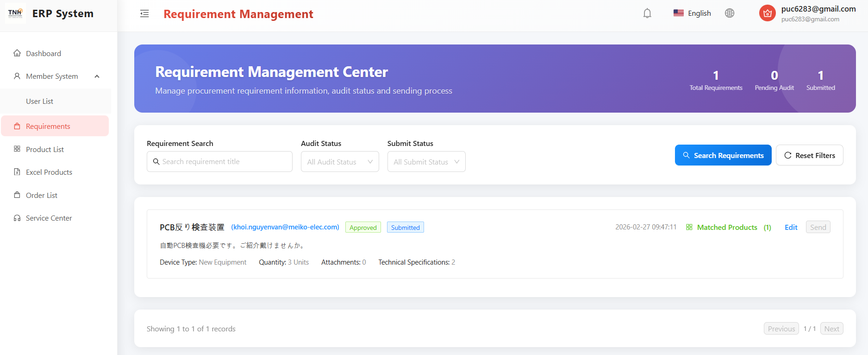Open the All Audit Status dropdown
868x355 pixels.
tap(340, 162)
